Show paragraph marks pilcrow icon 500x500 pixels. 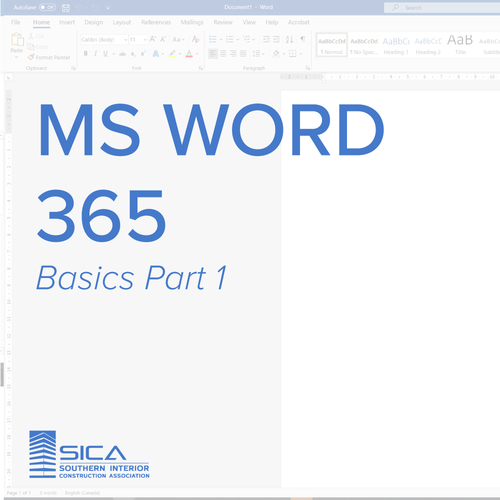[x=303, y=39]
